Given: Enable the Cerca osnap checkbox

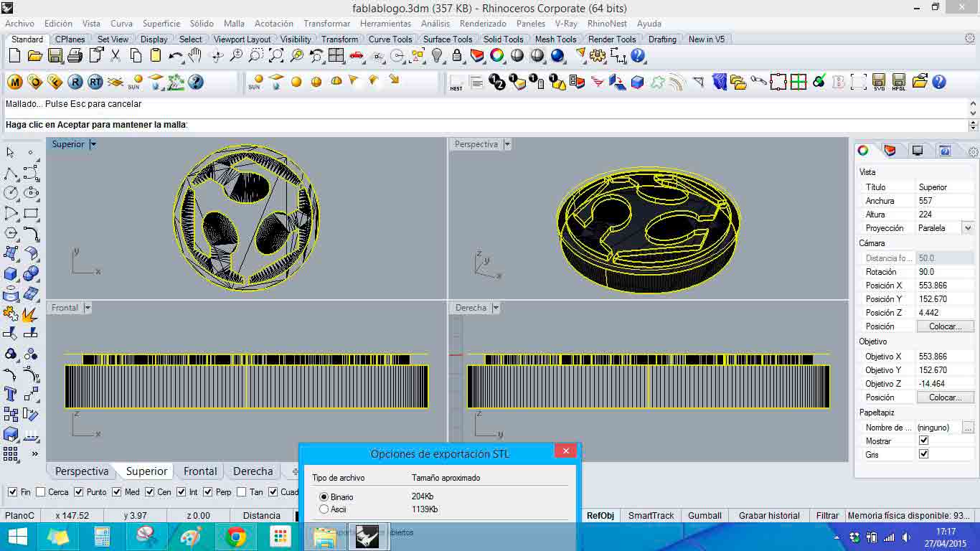Looking at the screenshot, I should [41, 492].
